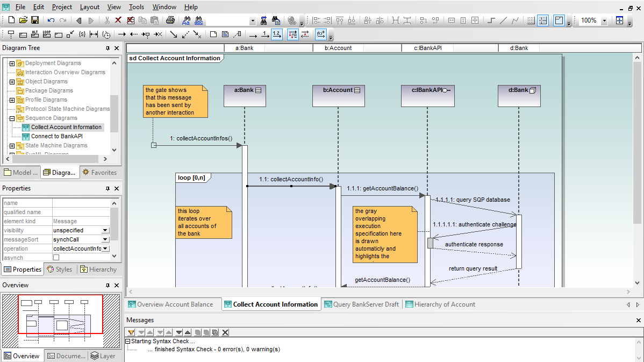Open the messageSort synchCall dropdown

point(105,239)
